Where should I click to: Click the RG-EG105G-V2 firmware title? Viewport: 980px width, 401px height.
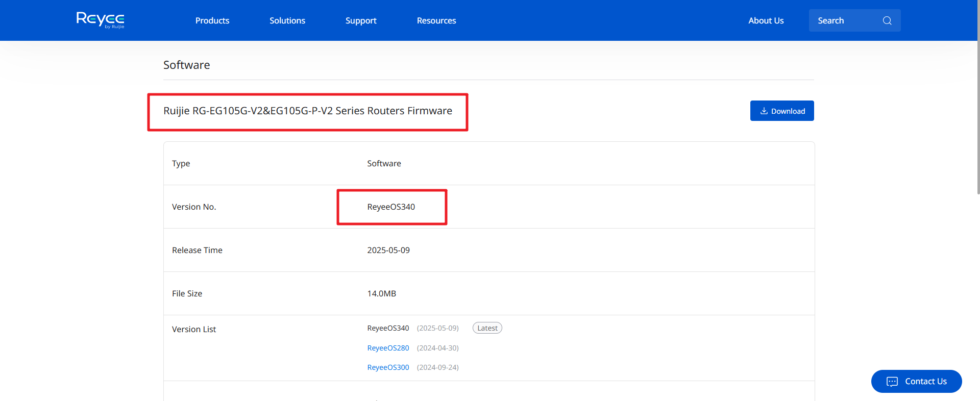point(308,111)
